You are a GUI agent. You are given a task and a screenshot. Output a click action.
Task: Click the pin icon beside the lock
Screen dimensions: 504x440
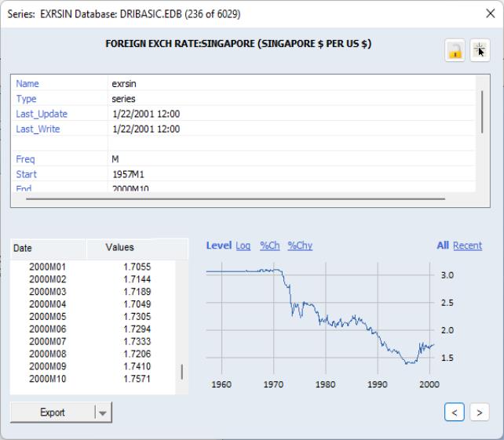coord(480,51)
